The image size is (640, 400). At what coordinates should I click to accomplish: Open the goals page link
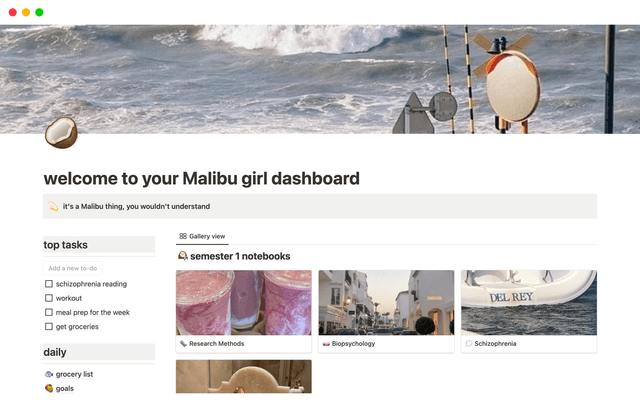tap(64, 388)
